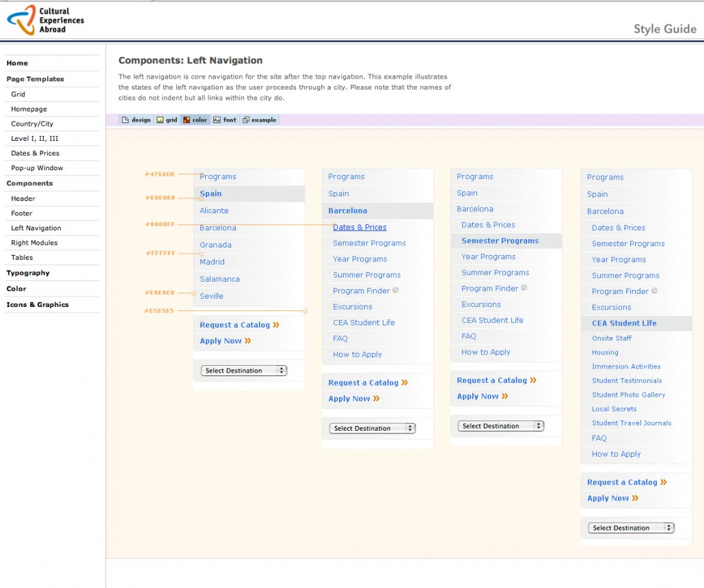
Task: Open the underlined Dates & Prices link
Action: click(x=360, y=227)
